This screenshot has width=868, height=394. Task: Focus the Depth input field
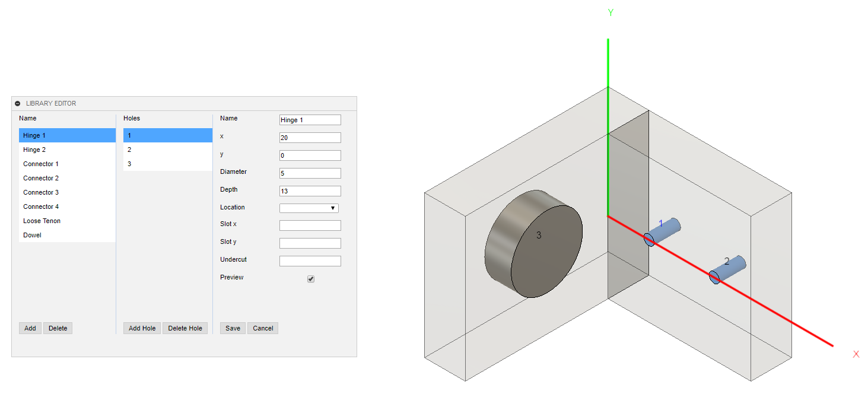coord(310,191)
